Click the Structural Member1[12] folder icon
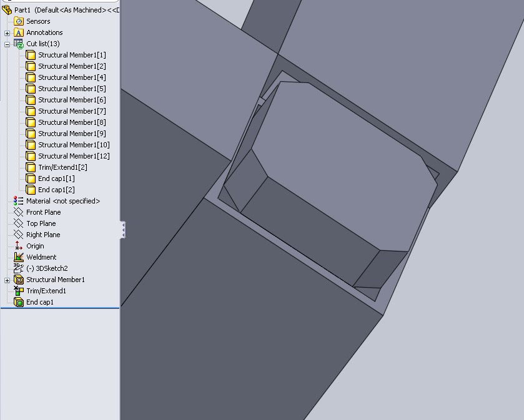The height and width of the screenshot is (420, 524). coord(31,156)
